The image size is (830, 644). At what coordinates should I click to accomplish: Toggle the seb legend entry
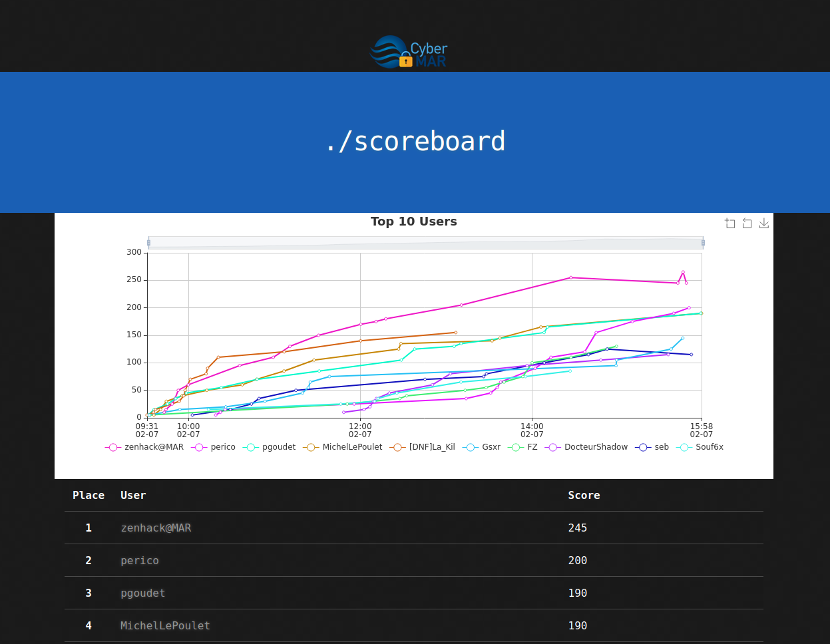pos(652,447)
